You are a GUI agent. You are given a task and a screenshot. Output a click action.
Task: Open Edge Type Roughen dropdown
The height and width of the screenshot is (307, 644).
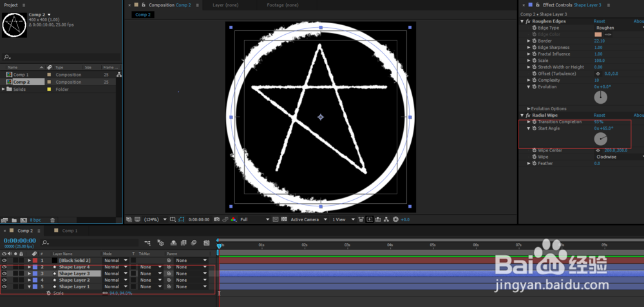618,28
